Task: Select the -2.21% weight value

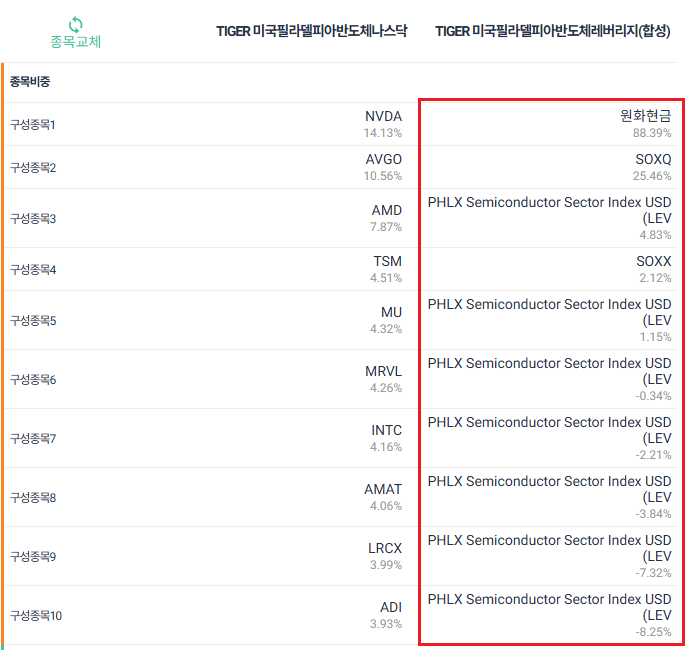Action: (653, 455)
